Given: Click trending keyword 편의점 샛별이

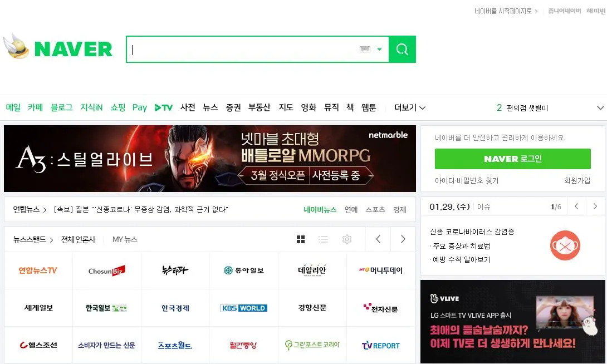Looking at the screenshot, I should pyautogui.click(x=527, y=108).
